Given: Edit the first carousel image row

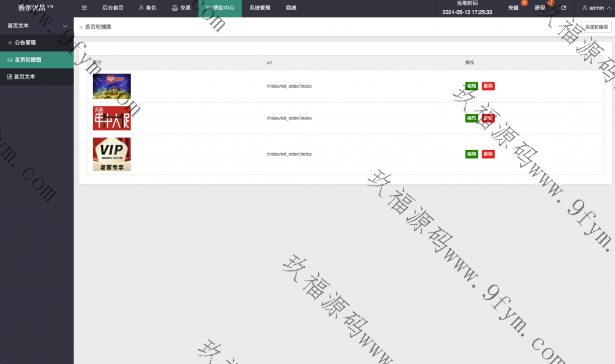Looking at the screenshot, I should pos(471,86).
